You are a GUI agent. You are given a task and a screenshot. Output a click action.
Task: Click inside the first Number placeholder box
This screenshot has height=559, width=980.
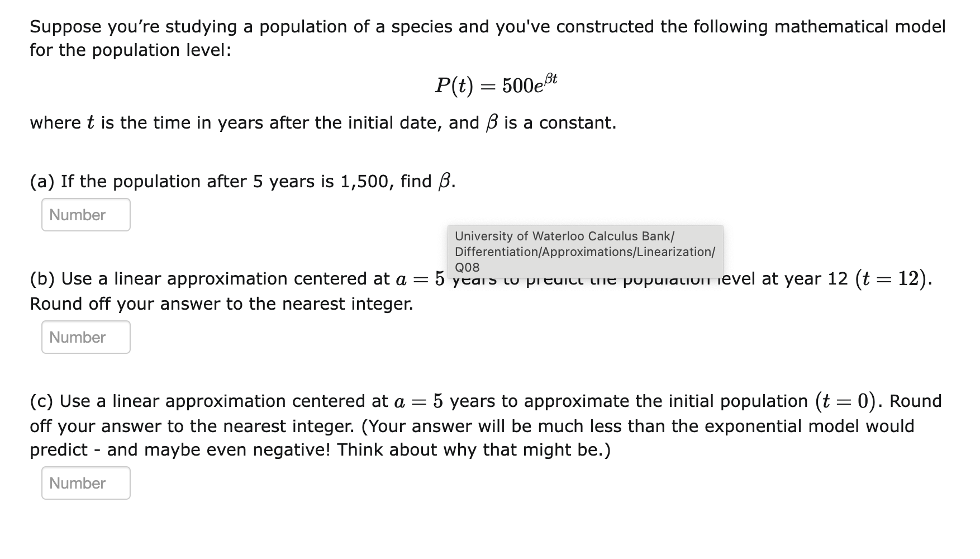[85, 215]
